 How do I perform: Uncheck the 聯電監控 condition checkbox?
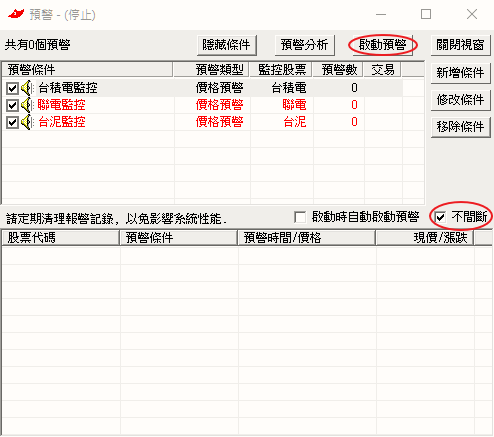[x=12, y=106]
